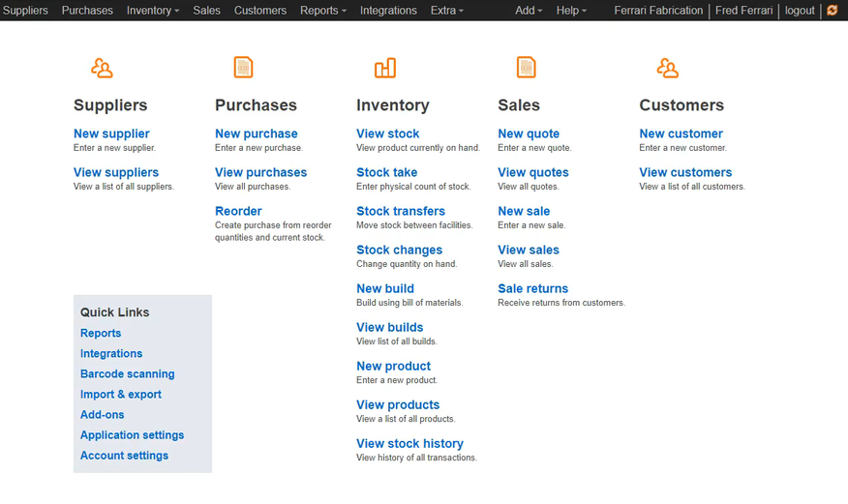Click the Inventory bar chart icon
Viewport: 848px width, 504px height.
pos(384,67)
